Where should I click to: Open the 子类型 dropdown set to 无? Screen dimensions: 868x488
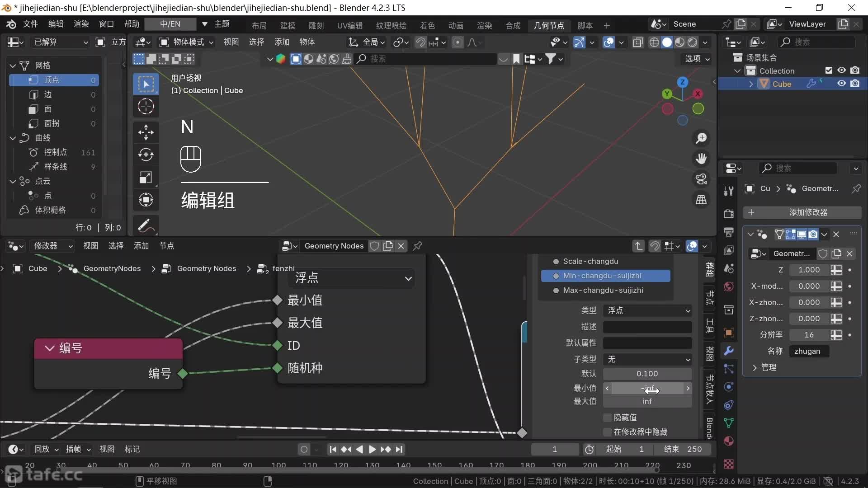tap(647, 359)
